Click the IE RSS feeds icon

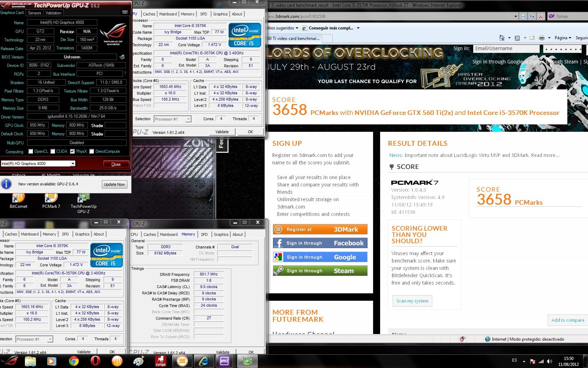[x=517, y=38]
